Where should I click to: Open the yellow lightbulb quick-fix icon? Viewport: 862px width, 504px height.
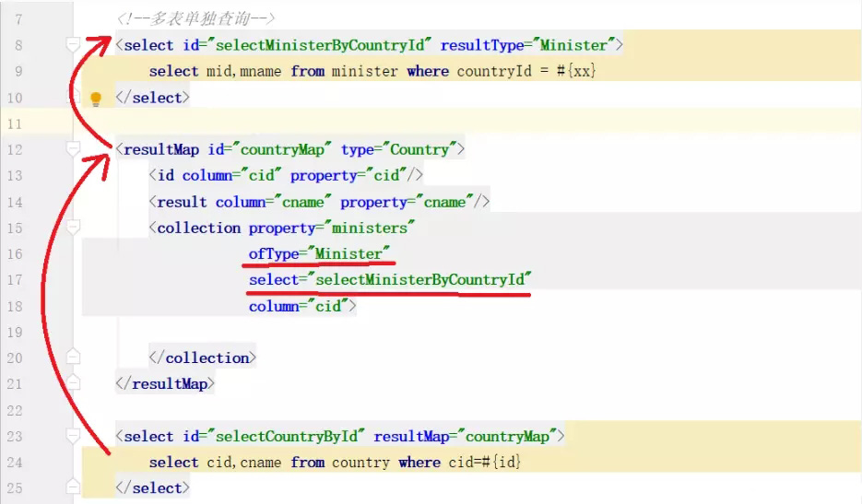pos(96,99)
